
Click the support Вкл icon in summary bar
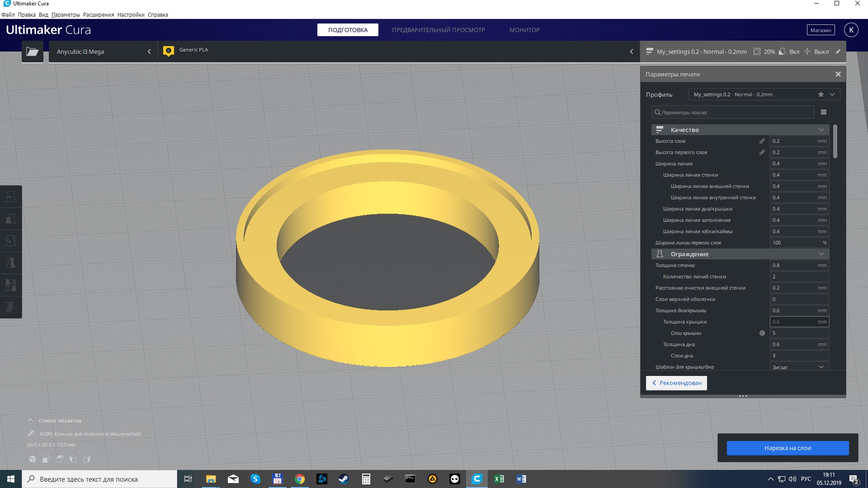[x=782, y=52]
